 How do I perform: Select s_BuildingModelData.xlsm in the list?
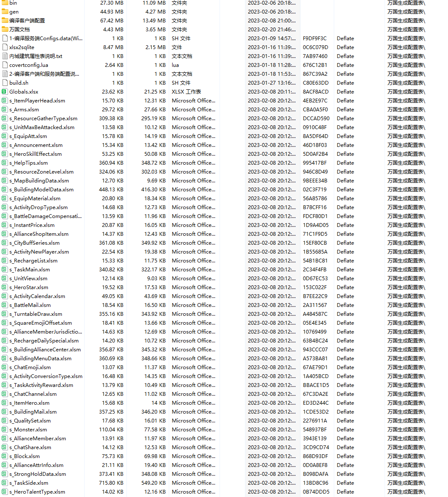point(41,189)
